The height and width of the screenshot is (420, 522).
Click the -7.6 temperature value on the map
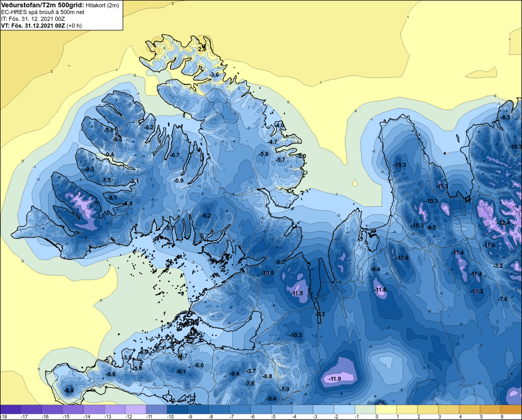pyautogui.click(x=503, y=299)
